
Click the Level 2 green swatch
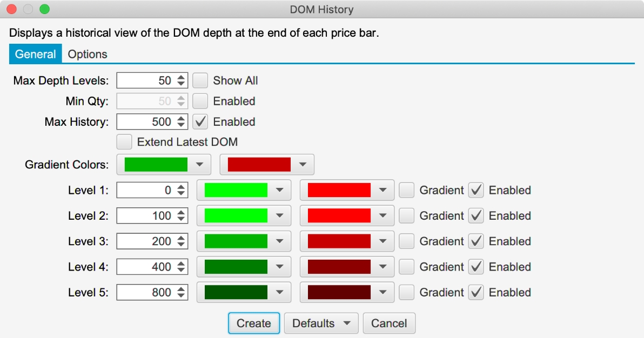pos(236,215)
